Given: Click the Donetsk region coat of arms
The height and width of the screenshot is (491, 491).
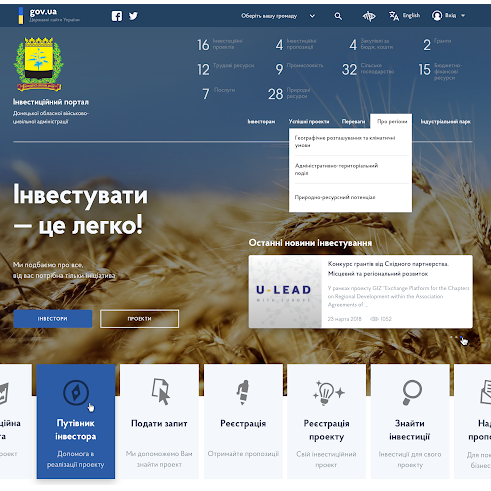Looking at the screenshot, I should 39,64.
